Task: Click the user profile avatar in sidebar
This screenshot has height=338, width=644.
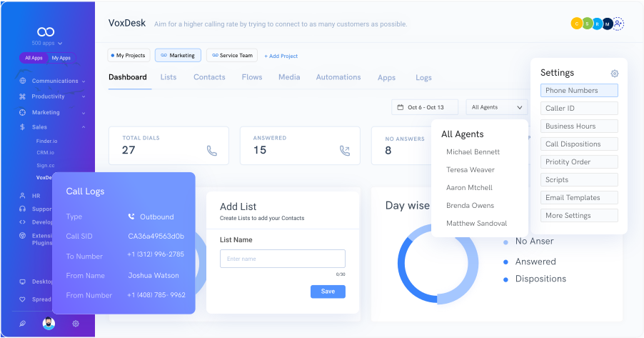Action: (48, 324)
